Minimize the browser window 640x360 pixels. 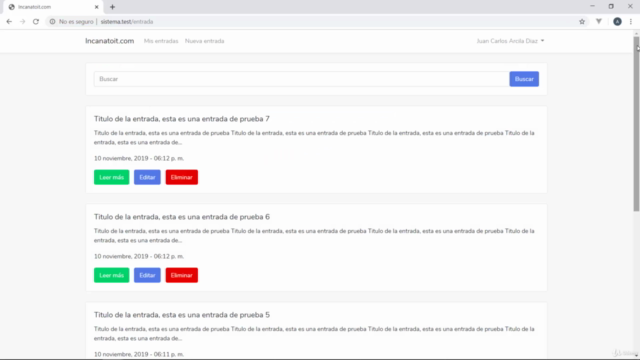[592, 7]
